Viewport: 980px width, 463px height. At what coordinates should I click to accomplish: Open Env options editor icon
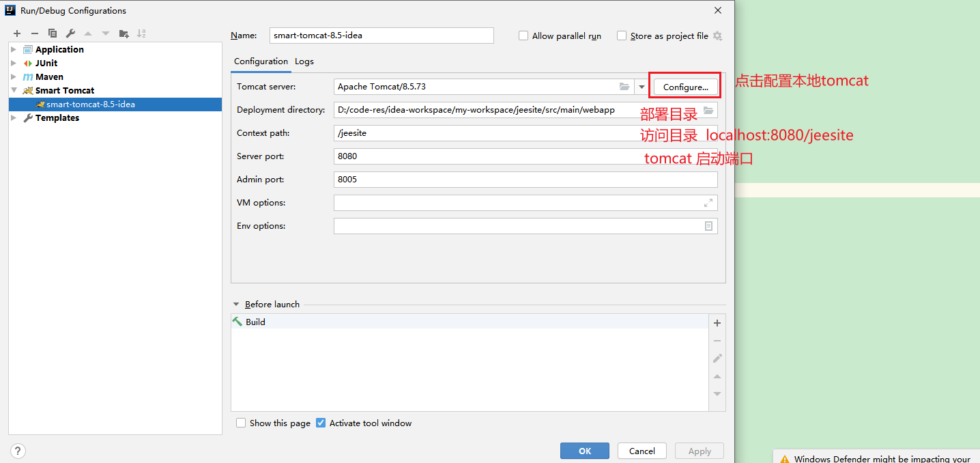(708, 226)
